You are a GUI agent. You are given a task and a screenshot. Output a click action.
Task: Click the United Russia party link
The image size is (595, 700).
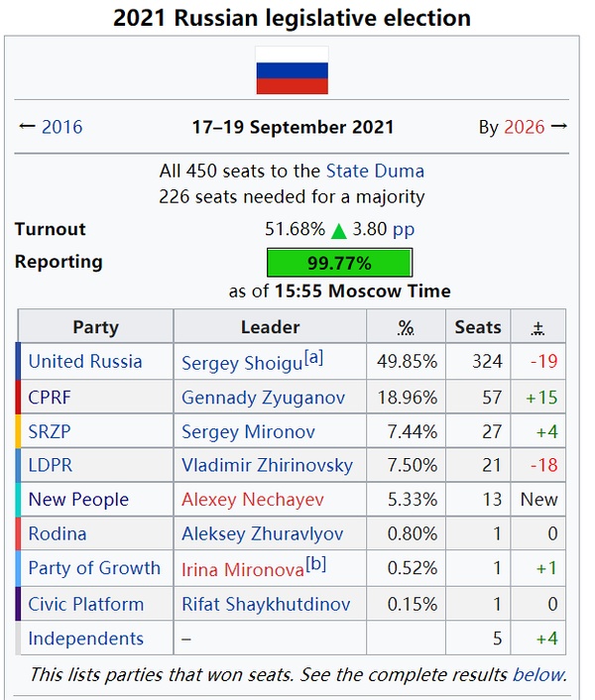pos(85,361)
